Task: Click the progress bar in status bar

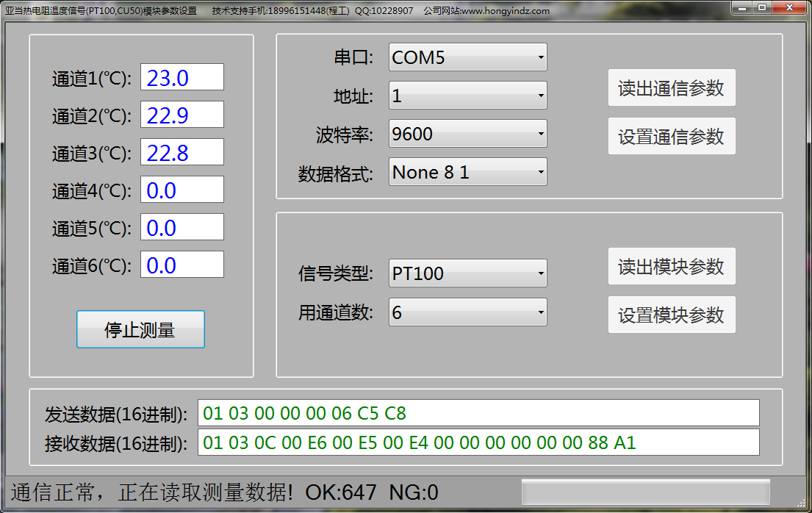Action: (645, 492)
